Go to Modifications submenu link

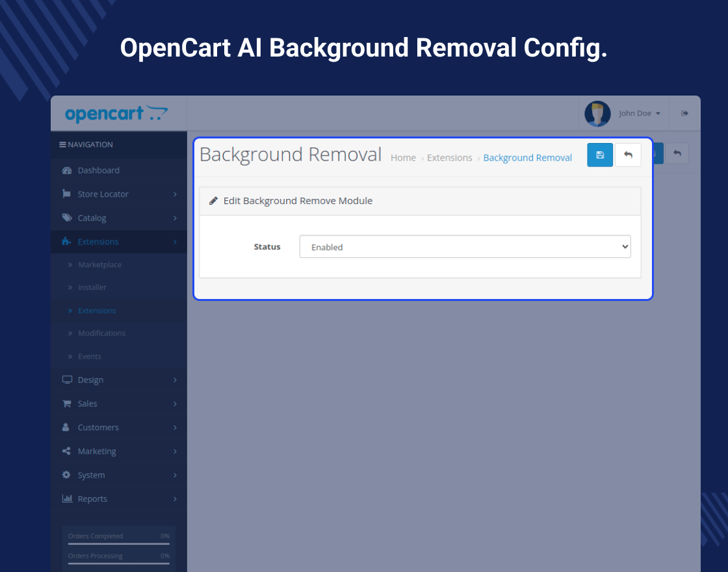tap(101, 333)
